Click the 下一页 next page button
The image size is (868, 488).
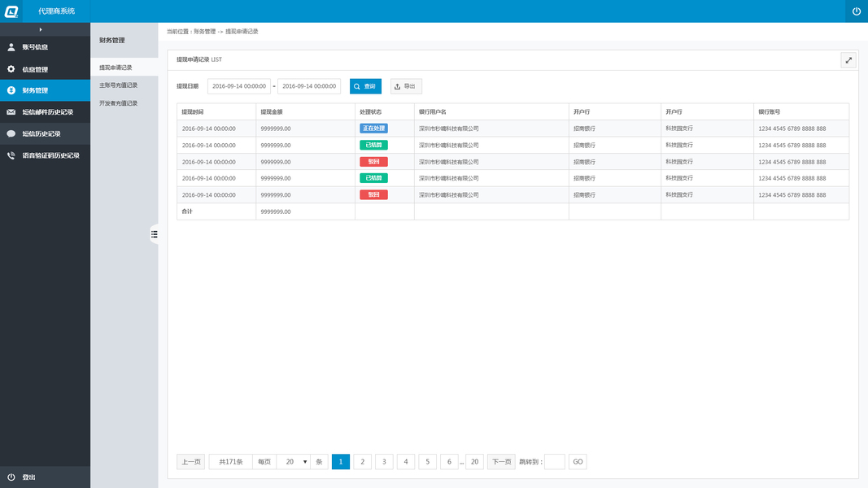[502, 461]
